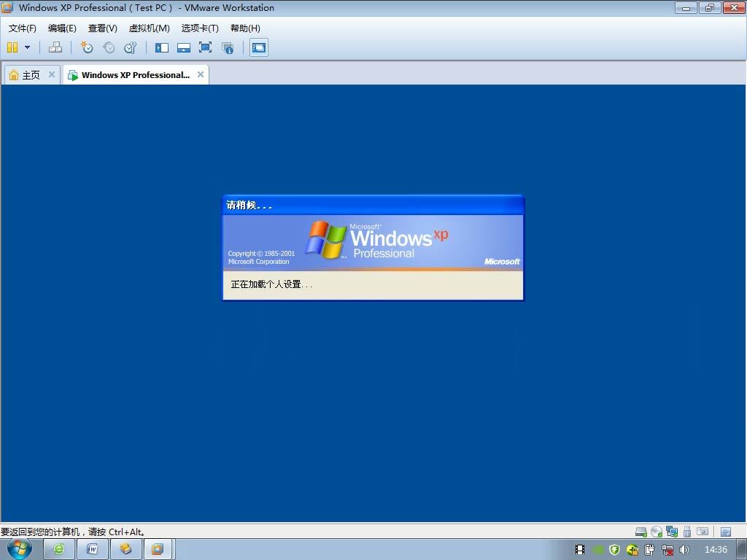The width and height of the screenshot is (747, 560).
Task: Open the 虚拟机(M) menu
Action: point(149,28)
